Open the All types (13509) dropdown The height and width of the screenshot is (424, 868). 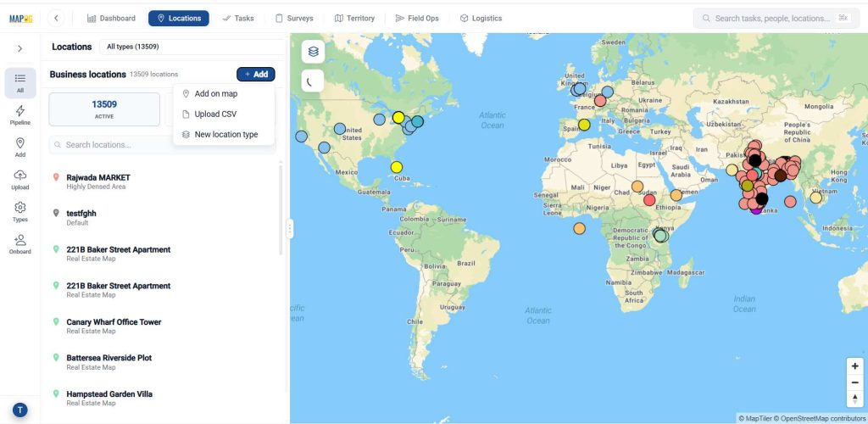[x=191, y=47]
